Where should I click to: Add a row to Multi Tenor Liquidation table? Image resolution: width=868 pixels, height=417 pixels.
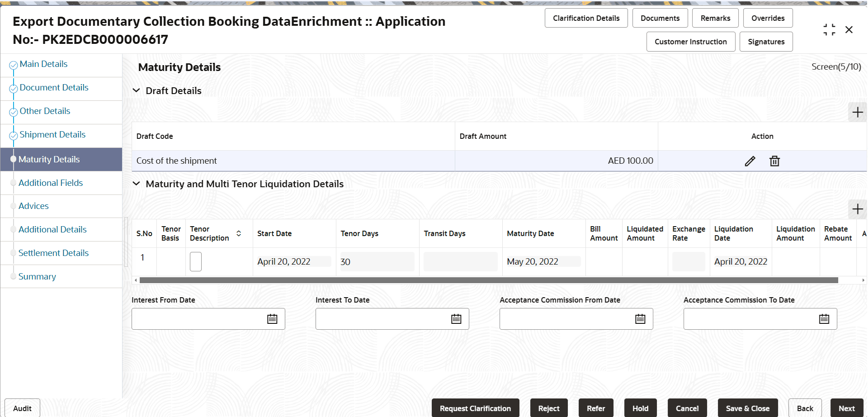(x=857, y=209)
